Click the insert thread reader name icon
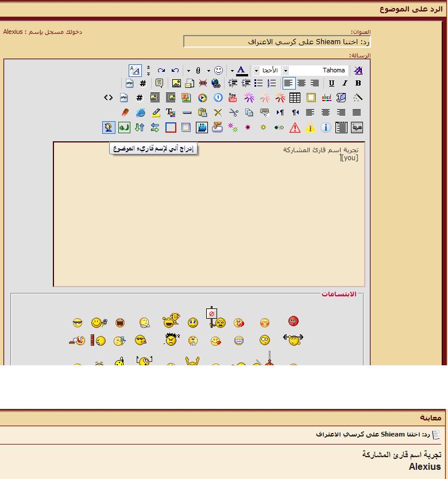The height and width of the screenshot is (479, 448). (108, 128)
